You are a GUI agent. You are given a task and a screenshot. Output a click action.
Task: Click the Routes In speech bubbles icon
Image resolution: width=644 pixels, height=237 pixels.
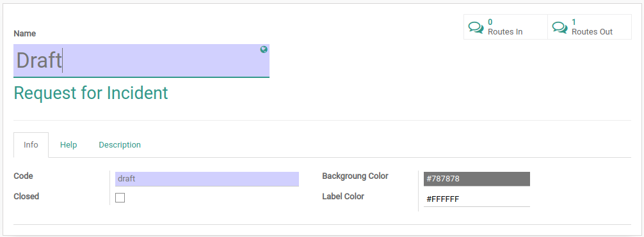click(x=476, y=27)
